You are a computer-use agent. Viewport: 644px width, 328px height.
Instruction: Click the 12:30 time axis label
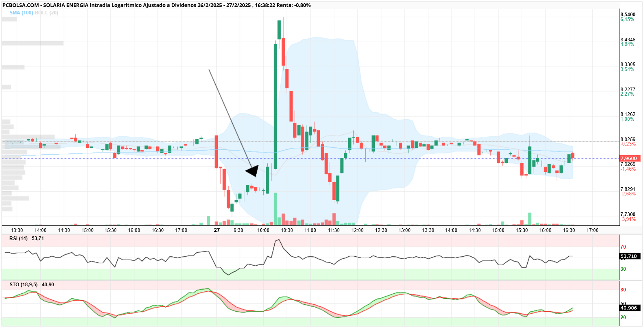(381, 230)
